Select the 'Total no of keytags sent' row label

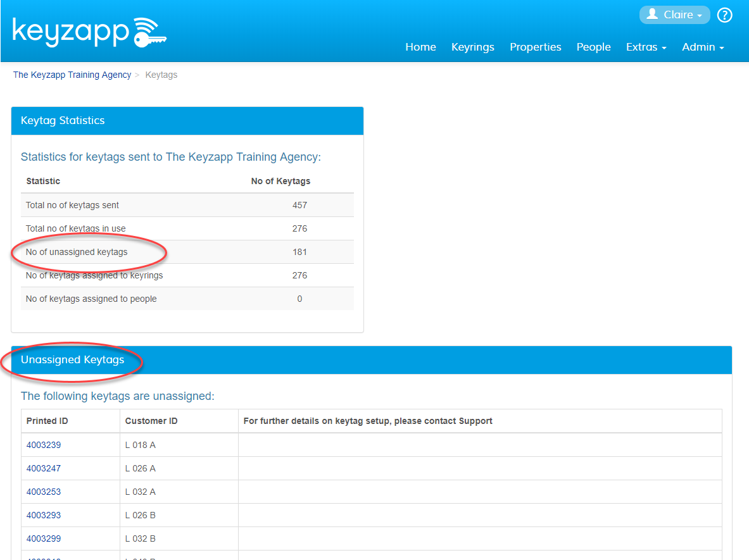(72, 205)
